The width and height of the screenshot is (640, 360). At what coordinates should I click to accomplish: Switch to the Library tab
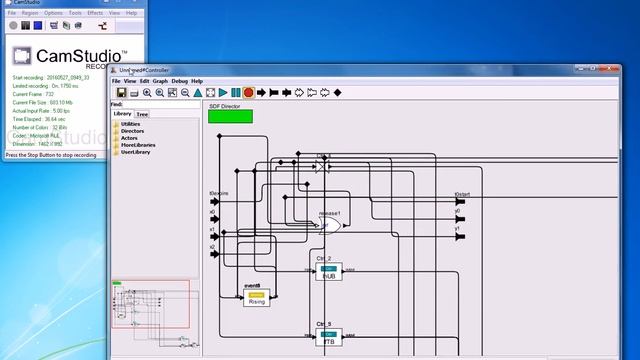click(x=122, y=114)
